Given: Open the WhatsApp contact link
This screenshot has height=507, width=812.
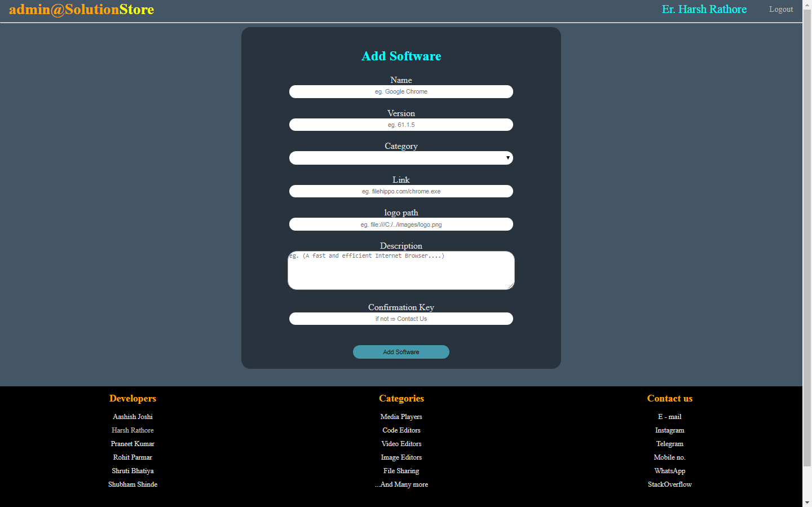Looking at the screenshot, I should 669,471.
